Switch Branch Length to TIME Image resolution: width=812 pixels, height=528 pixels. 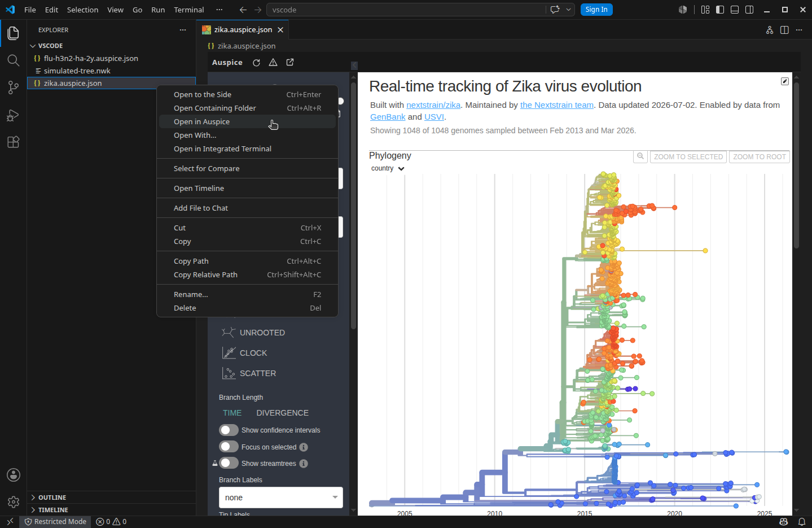click(x=232, y=413)
